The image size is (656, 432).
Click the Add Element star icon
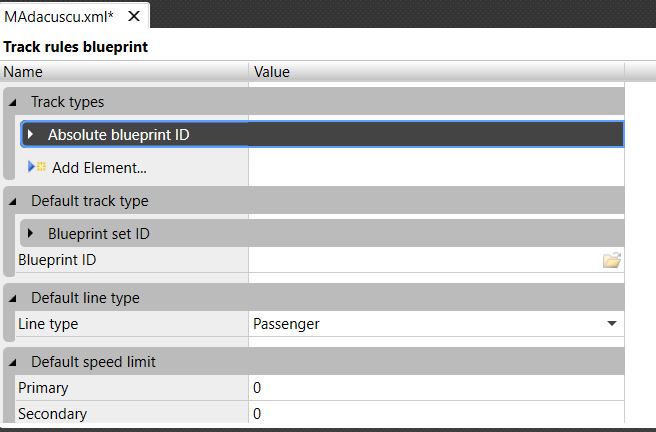(41, 167)
